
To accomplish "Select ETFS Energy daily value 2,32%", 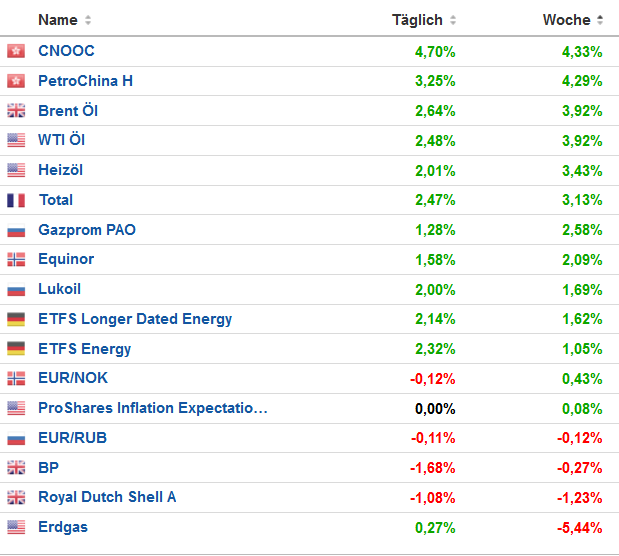I will 435,349.
